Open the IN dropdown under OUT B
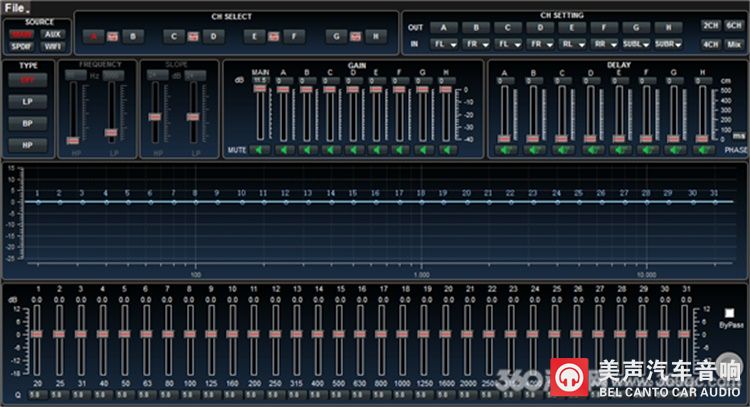Viewport: 750px width, 407px height. click(476, 44)
